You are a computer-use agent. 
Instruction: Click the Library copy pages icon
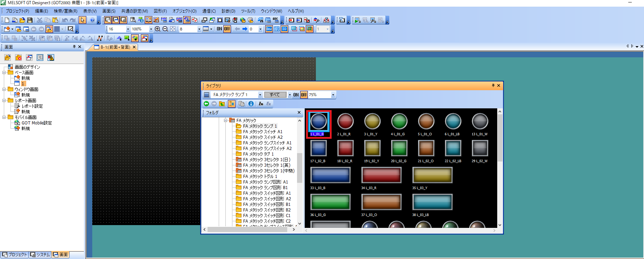tap(241, 104)
